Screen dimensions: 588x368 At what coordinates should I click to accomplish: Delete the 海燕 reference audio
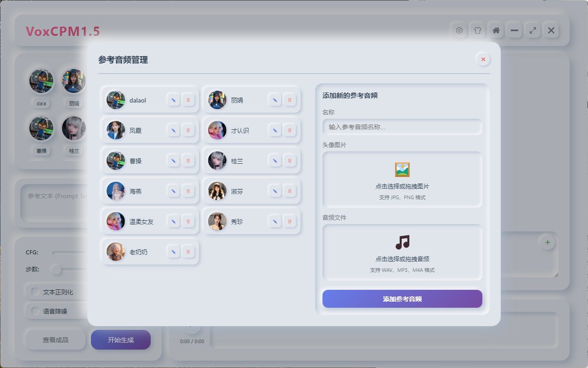coord(188,191)
